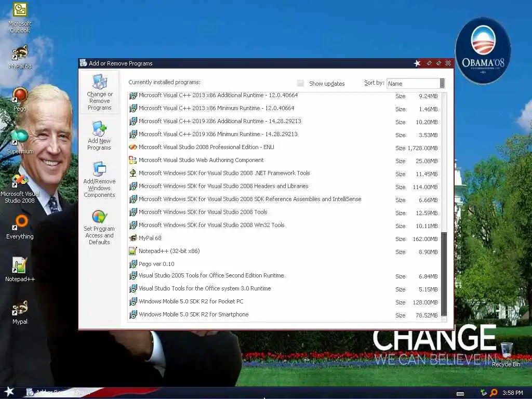Open Set Program Access and Defaults
532x399 pixels.
[99, 227]
